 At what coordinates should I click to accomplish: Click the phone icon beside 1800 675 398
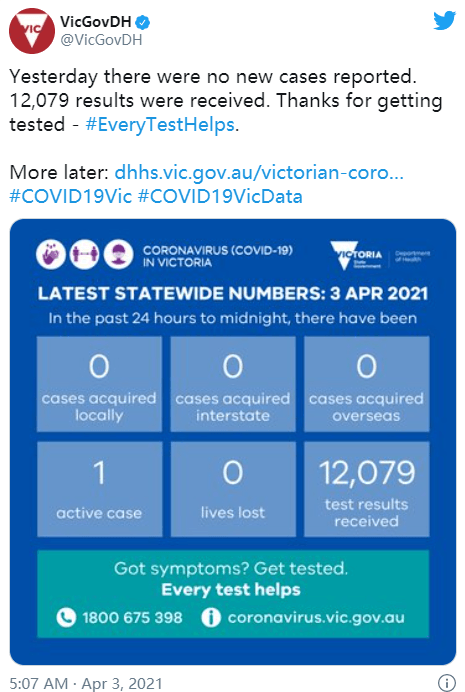[66, 617]
